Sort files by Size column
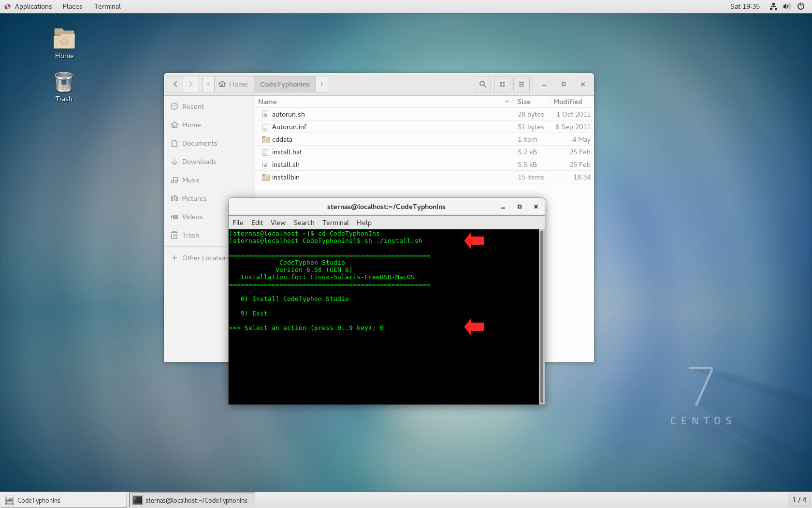This screenshot has height=508, width=812. pos(532,102)
